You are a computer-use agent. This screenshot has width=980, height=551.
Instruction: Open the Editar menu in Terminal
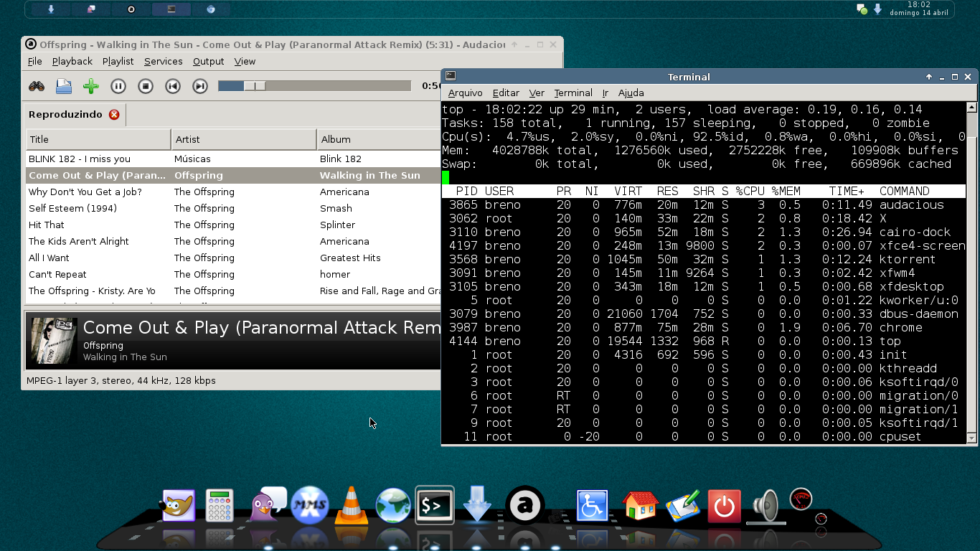tap(506, 93)
